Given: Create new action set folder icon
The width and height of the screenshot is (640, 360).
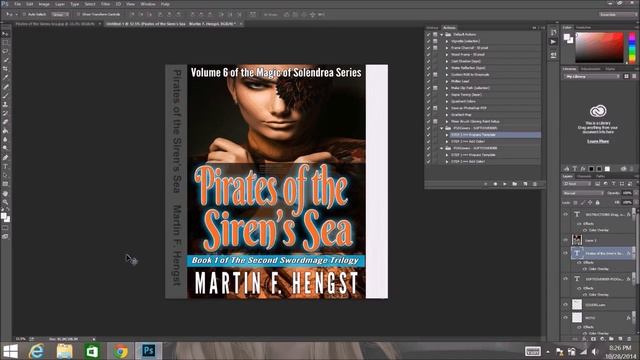Looking at the screenshot, I should tap(515, 184).
